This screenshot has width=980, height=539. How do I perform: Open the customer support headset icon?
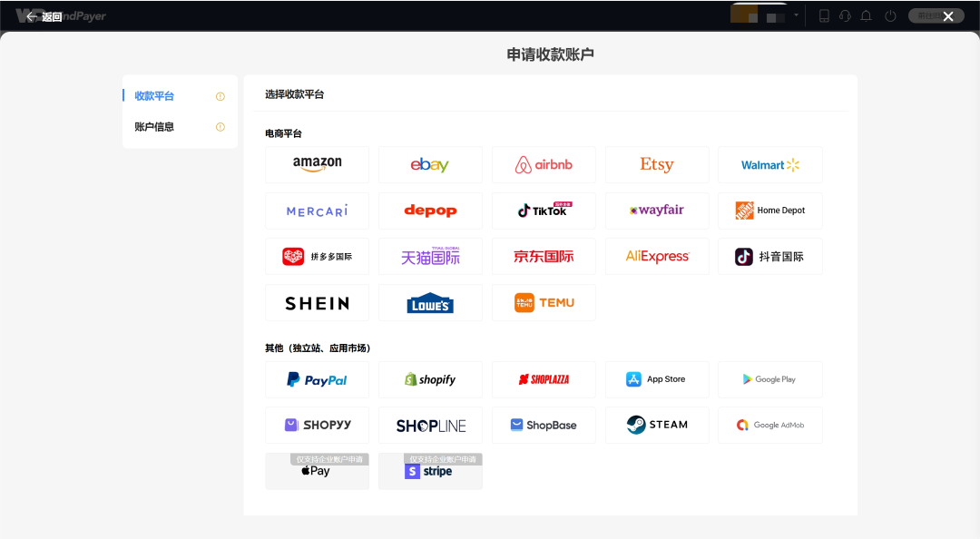(x=845, y=15)
